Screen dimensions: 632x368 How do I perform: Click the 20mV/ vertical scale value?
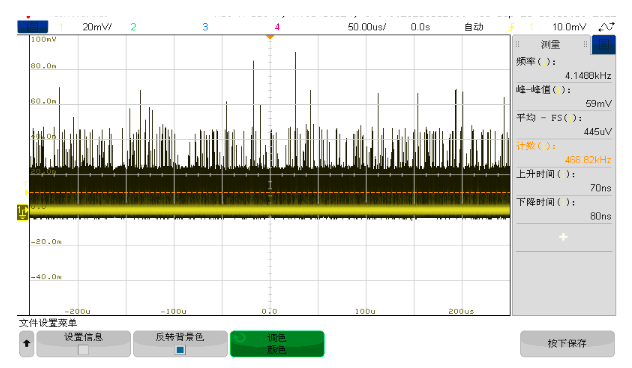97,27
